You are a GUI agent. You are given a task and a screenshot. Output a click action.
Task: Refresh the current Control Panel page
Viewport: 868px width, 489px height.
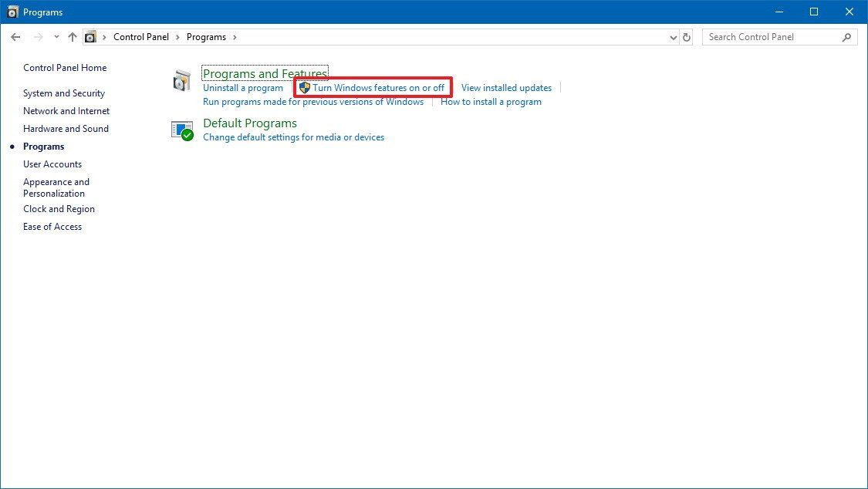(x=687, y=36)
